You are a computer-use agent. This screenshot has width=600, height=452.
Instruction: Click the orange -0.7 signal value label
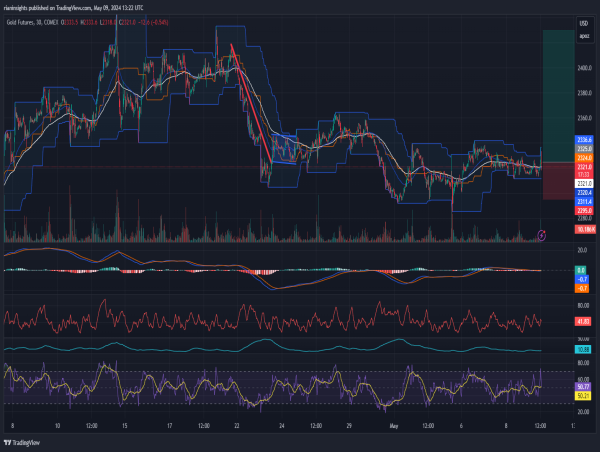582,288
